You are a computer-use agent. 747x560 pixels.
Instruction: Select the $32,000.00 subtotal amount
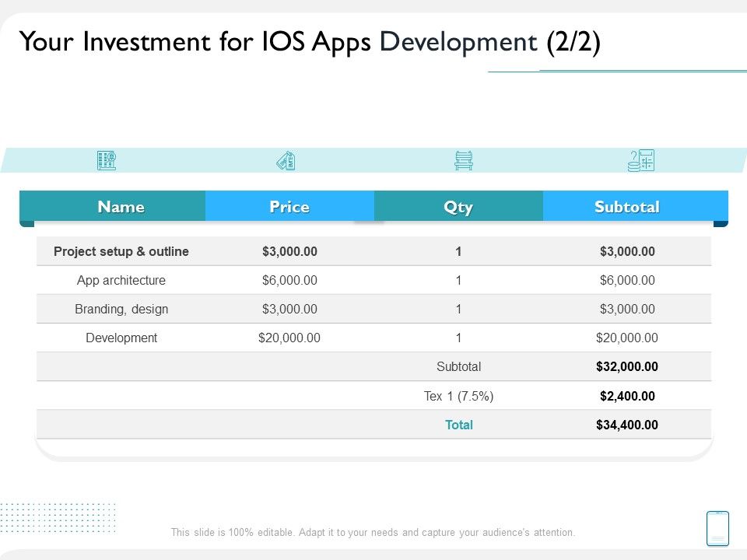(627, 366)
